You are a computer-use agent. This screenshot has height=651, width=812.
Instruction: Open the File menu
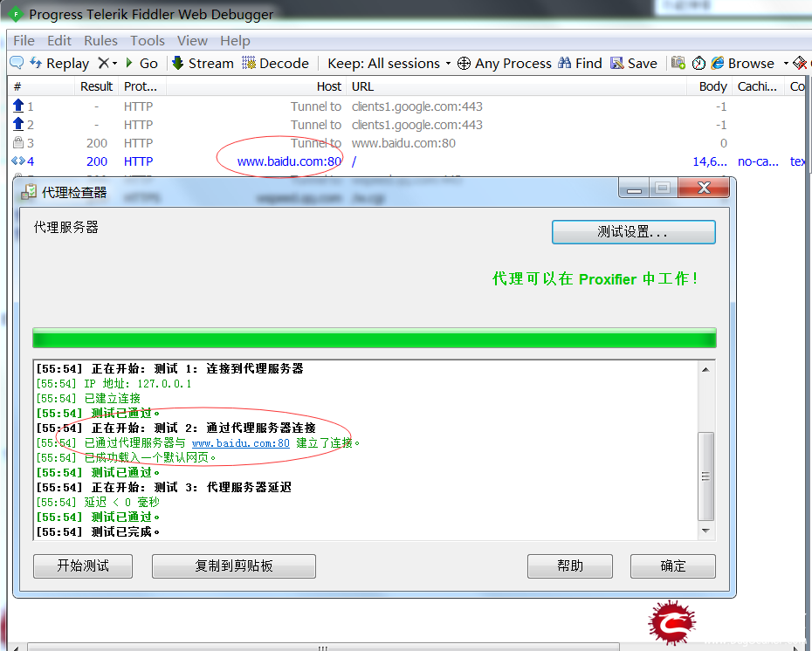point(24,40)
